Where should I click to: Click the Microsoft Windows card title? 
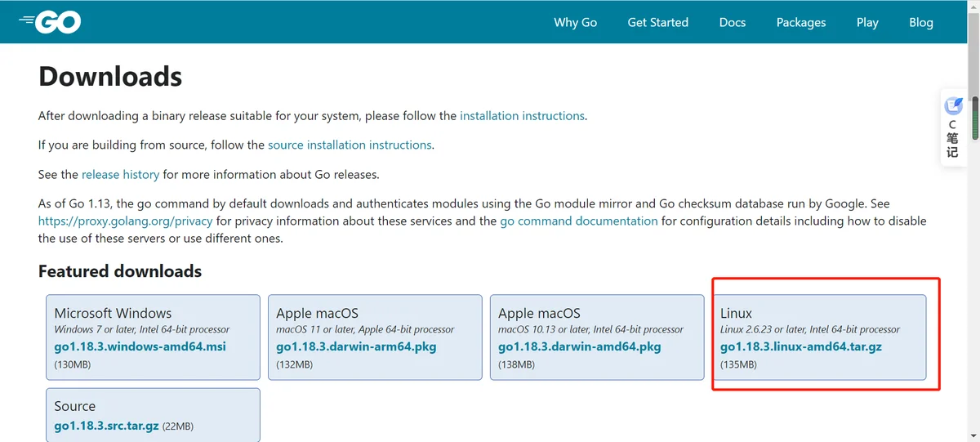[x=113, y=313]
